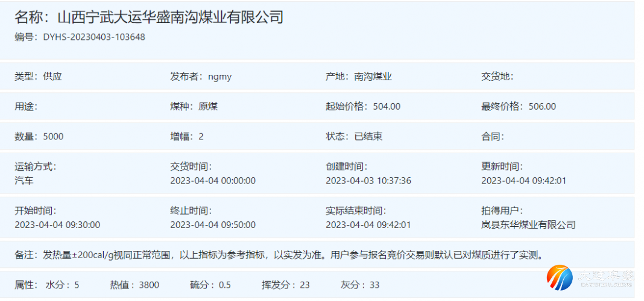Click the end time 2023-04-04 09:50:00

pos(213,224)
